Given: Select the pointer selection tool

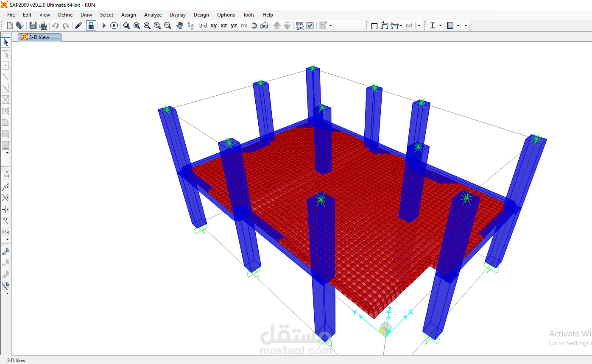Looking at the screenshot, I should pos(6,42).
